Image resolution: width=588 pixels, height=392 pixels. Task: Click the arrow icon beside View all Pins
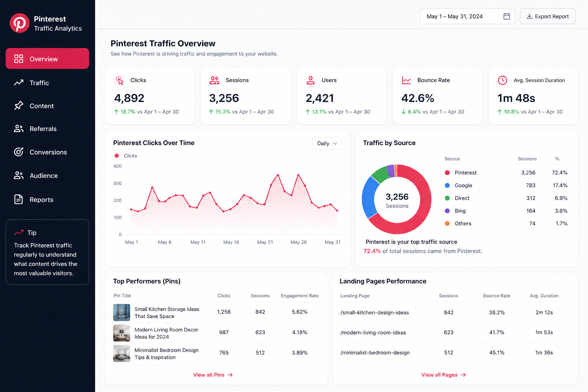(x=230, y=375)
